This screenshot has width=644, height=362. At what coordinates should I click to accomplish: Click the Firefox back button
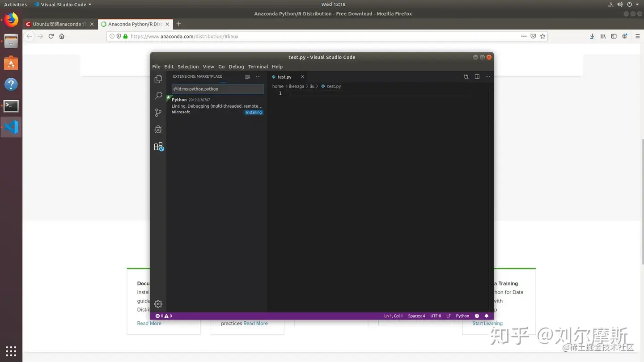click(x=29, y=36)
